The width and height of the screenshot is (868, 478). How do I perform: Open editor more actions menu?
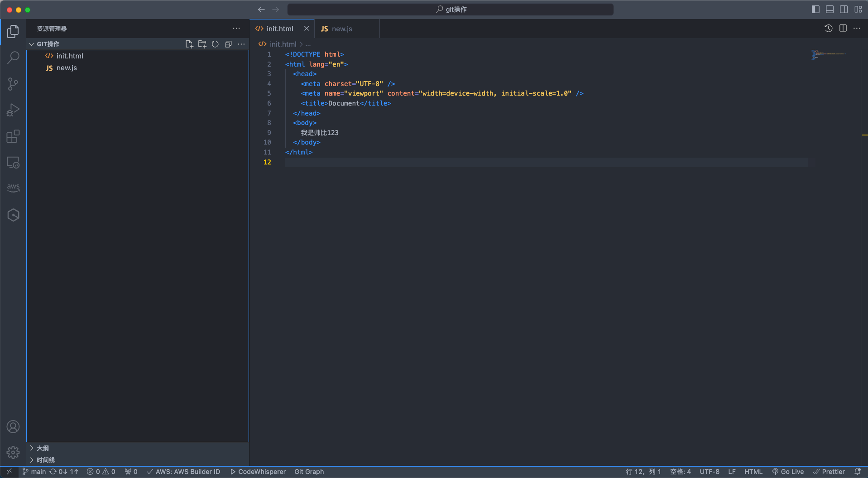pos(857,28)
